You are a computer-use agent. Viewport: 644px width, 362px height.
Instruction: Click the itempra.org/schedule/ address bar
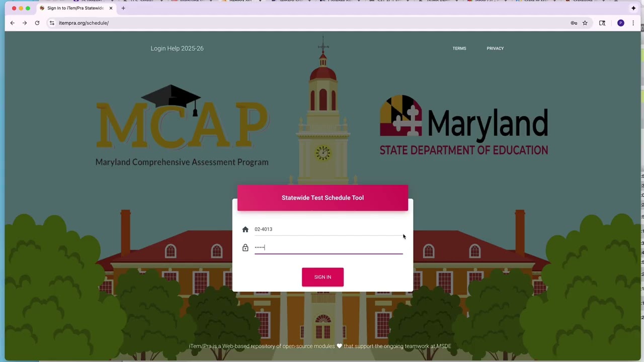coord(312,23)
